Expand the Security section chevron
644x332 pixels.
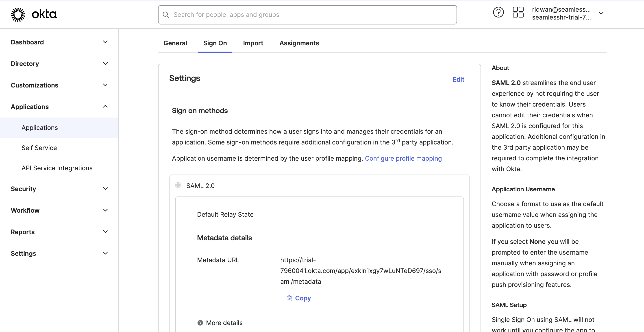[105, 189]
